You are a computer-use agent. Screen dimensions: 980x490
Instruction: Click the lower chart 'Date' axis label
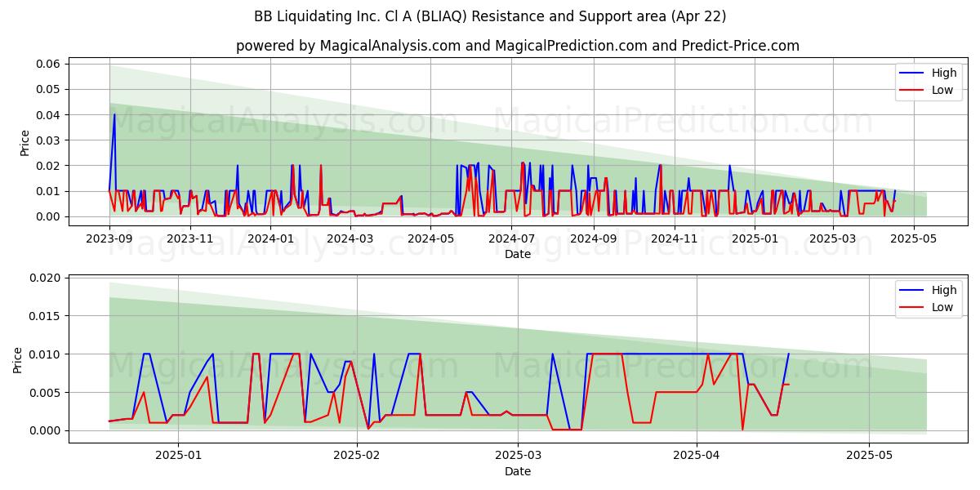coord(518,471)
